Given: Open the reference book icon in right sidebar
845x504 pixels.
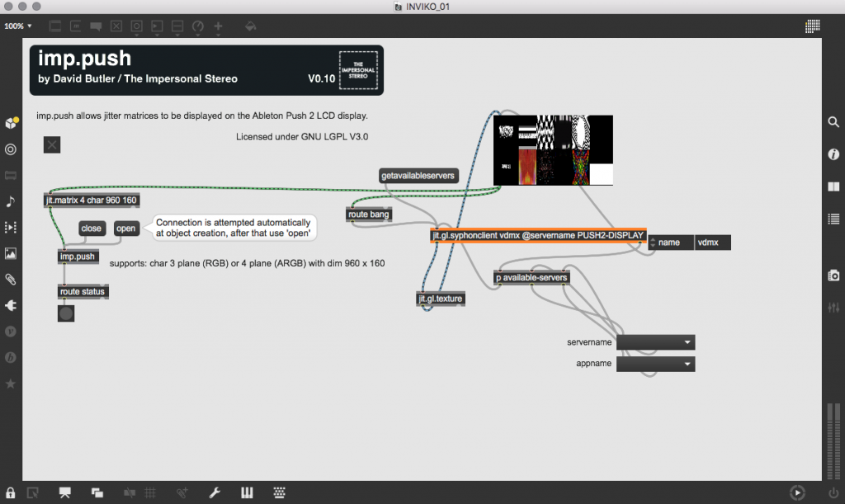Looking at the screenshot, I should point(833,187).
